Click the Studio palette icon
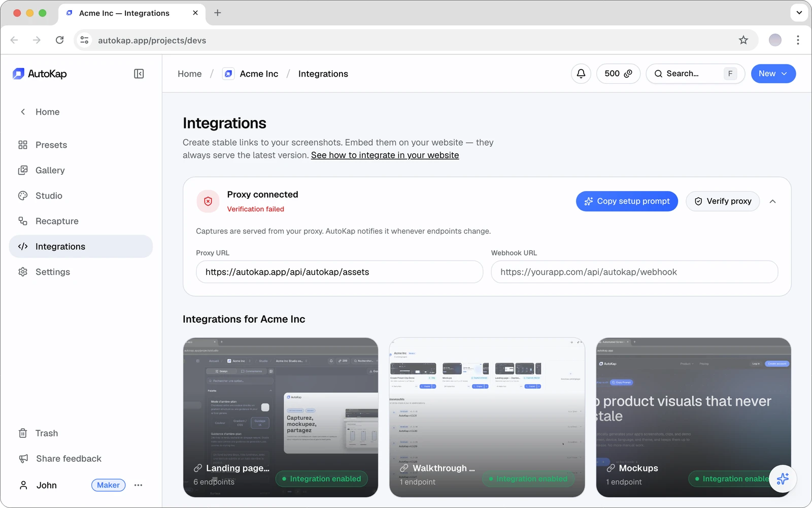 tap(23, 196)
